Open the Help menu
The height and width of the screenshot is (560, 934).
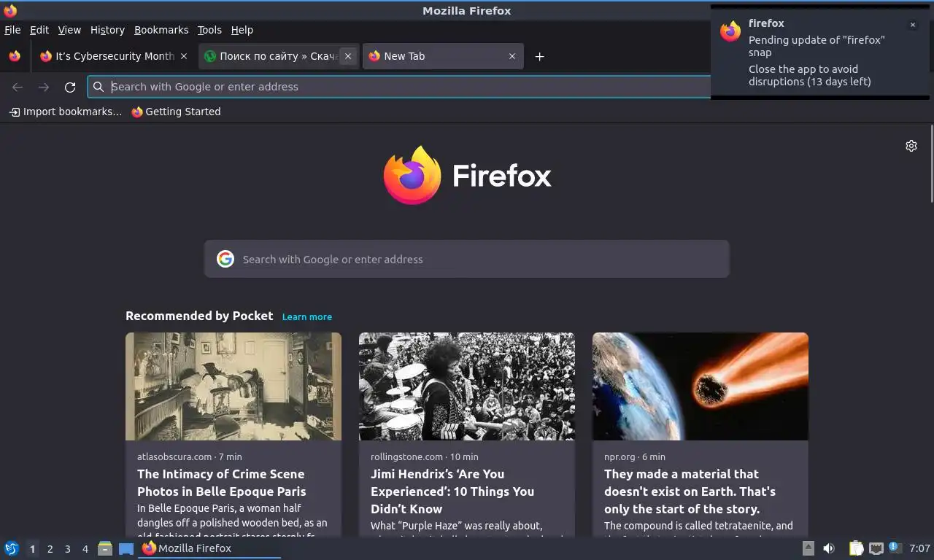(x=242, y=30)
